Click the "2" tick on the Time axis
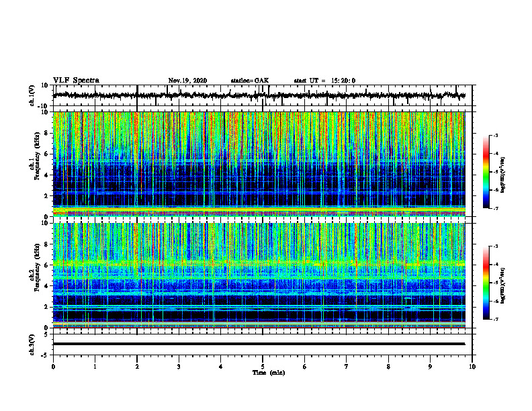532x411 pixels. point(137,367)
